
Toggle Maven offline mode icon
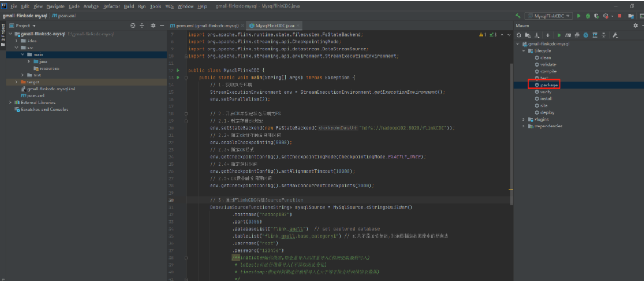tap(577, 35)
